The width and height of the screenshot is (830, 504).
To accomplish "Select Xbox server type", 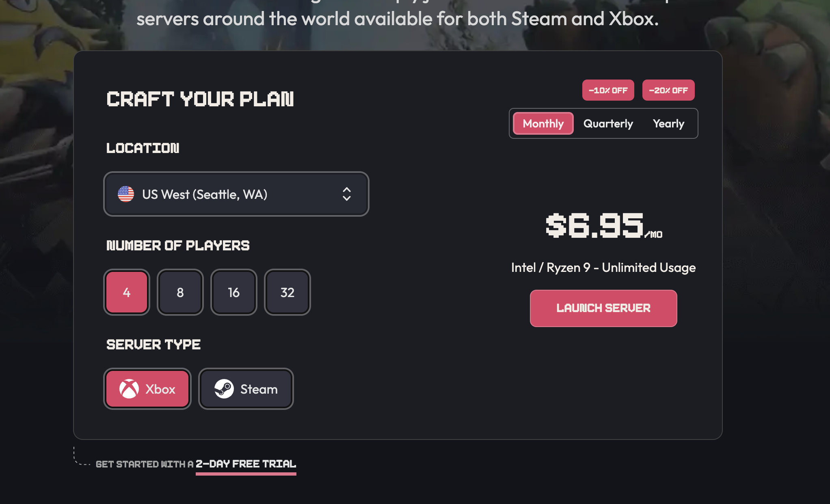I will coord(147,389).
